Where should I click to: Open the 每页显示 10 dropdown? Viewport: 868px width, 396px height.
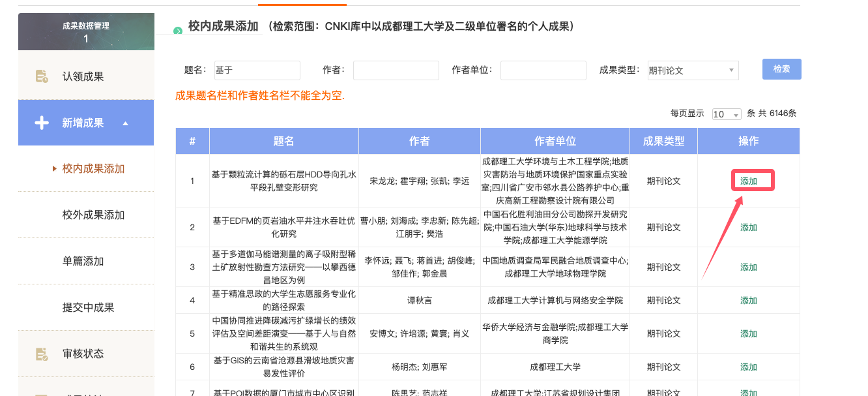point(727,114)
